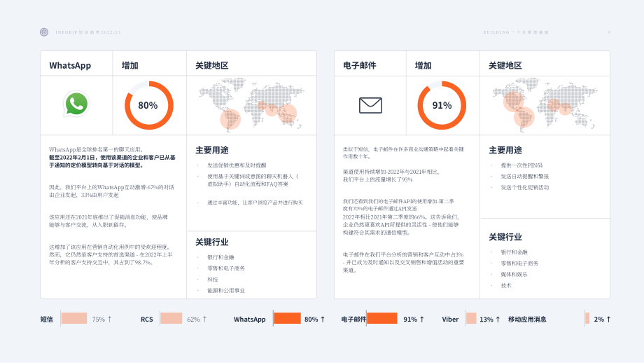Click the up arrow next to 75%
The image size is (644, 363).
point(110,319)
